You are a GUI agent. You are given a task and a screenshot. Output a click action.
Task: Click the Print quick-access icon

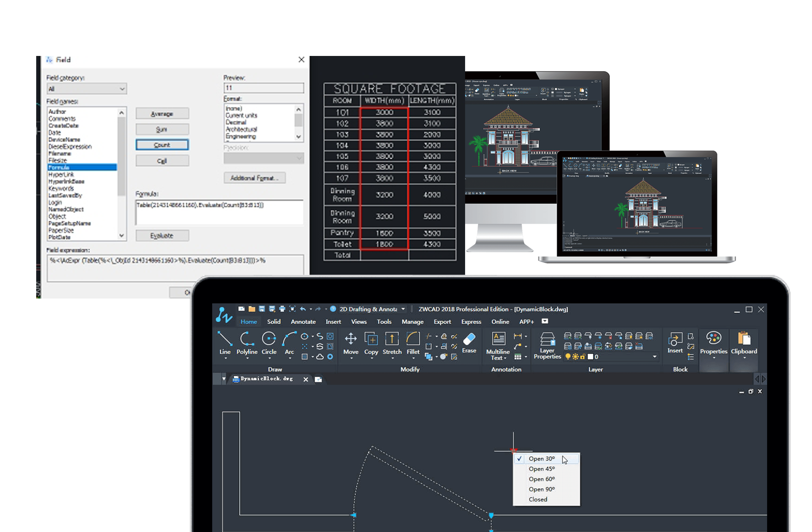click(282, 309)
